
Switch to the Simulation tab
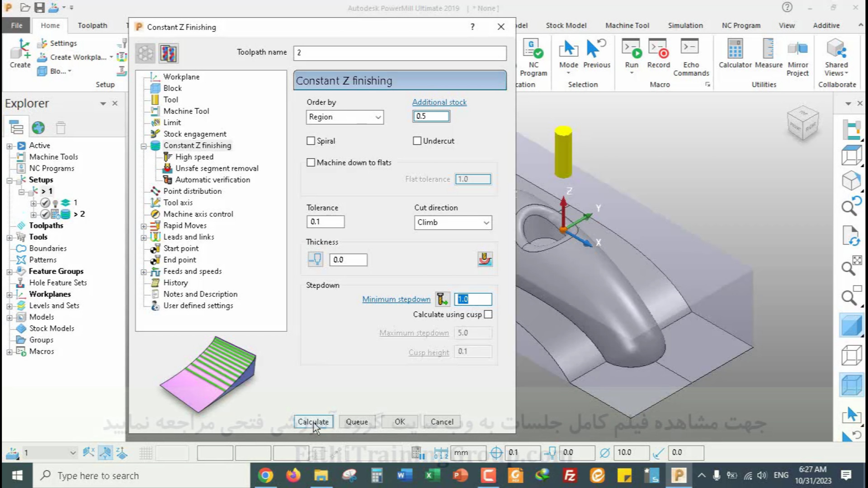(685, 25)
